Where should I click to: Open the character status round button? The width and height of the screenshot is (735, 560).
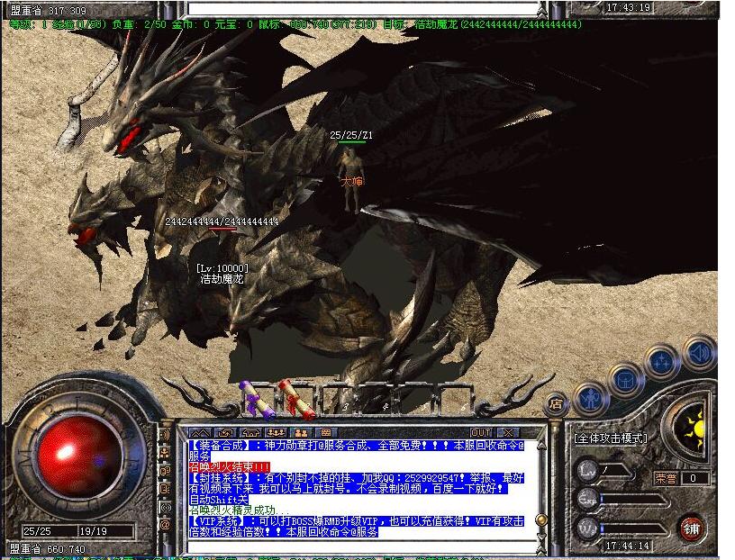coord(591,397)
